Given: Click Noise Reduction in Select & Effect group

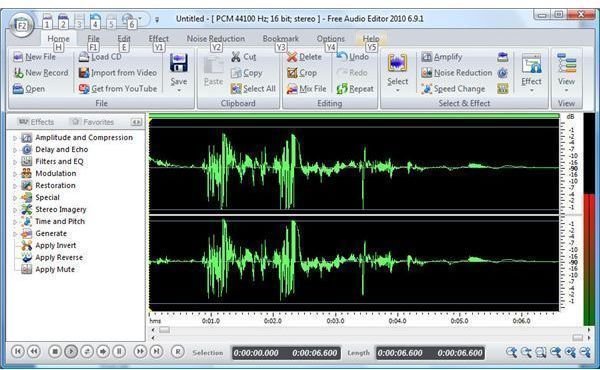Looking at the screenshot, I should point(457,73).
